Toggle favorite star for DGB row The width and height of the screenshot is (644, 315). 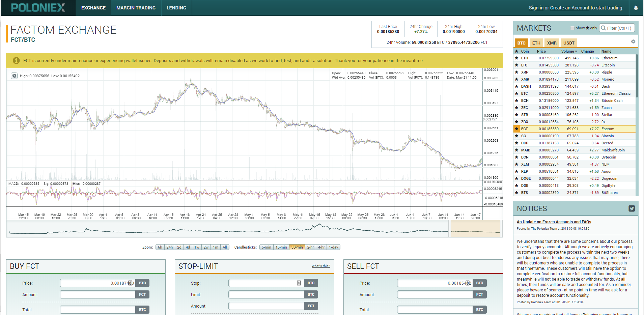516,185
